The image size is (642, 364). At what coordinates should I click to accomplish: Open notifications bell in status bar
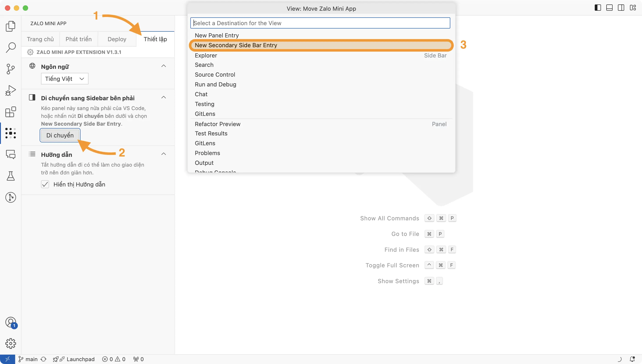click(x=632, y=359)
